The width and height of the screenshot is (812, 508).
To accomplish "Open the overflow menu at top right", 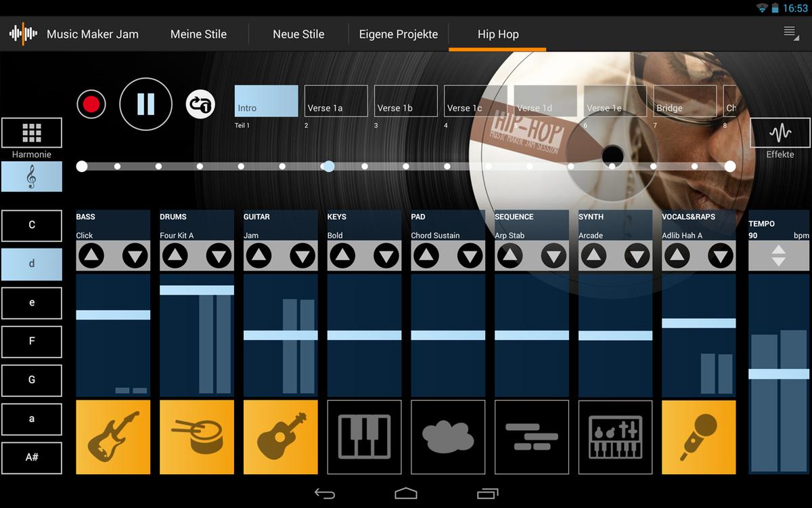I will pyautogui.click(x=791, y=33).
